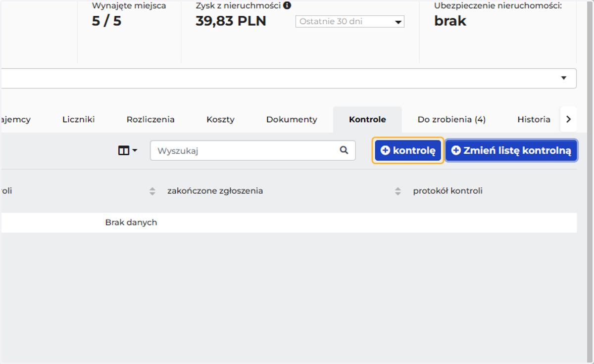Sort by protokół kontroli column arrows
The width and height of the screenshot is (594, 364).
tap(398, 191)
